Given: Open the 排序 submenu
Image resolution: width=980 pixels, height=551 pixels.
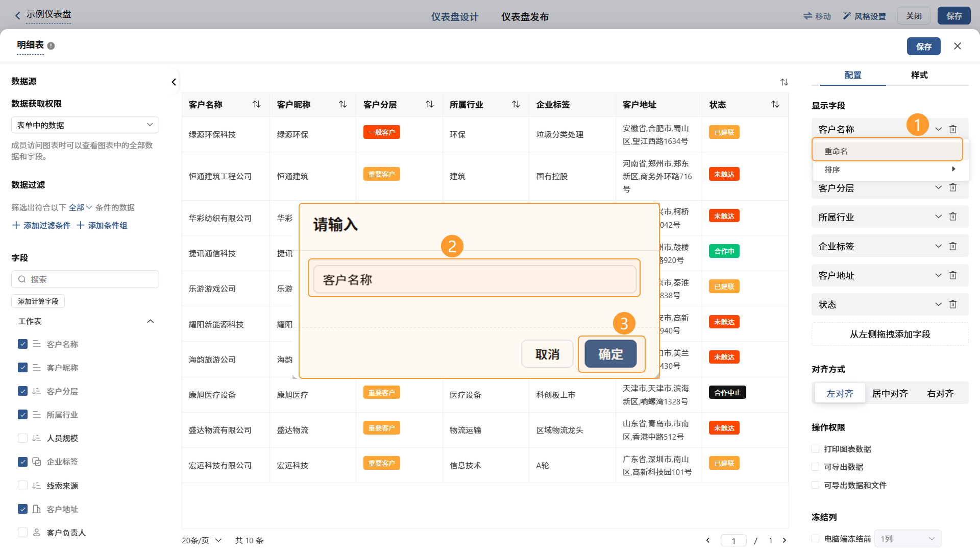Looking at the screenshot, I should click(891, 170).
